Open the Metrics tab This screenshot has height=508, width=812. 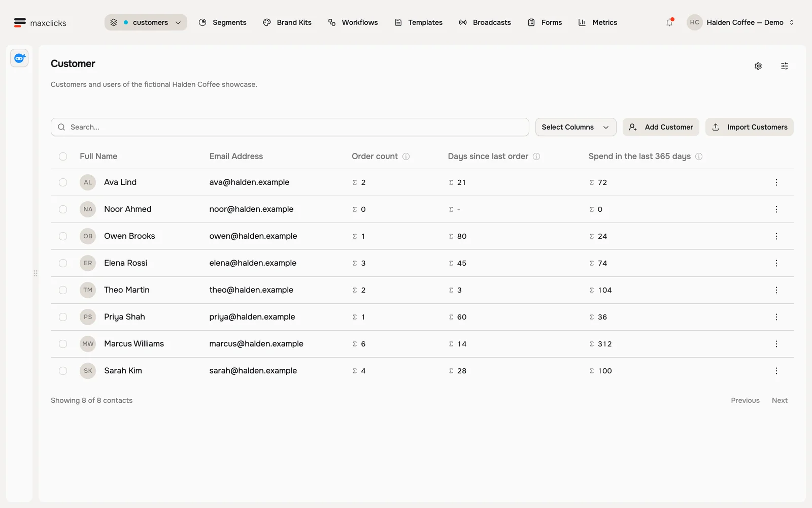pyautogui.click(x=598, y=22)
